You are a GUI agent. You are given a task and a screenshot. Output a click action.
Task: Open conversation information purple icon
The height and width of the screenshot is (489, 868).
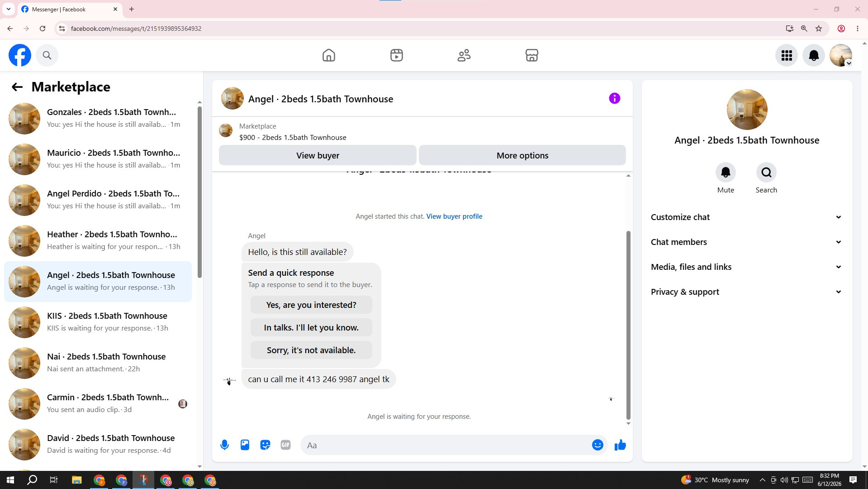click(614, 98)
